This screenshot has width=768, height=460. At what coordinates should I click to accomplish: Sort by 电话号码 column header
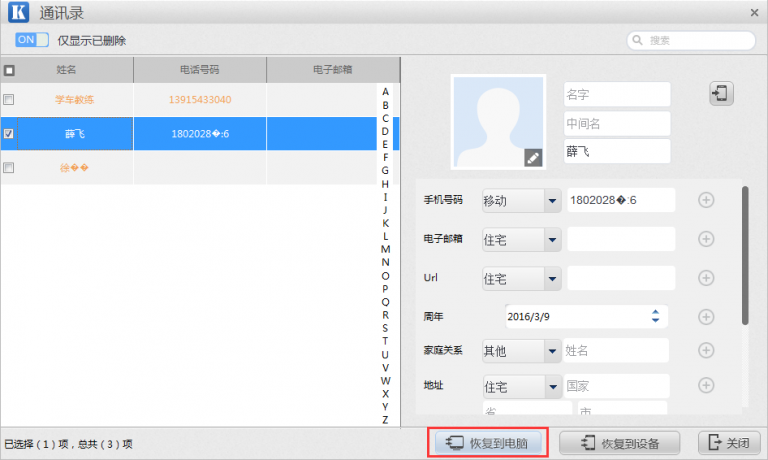(200, 70)
